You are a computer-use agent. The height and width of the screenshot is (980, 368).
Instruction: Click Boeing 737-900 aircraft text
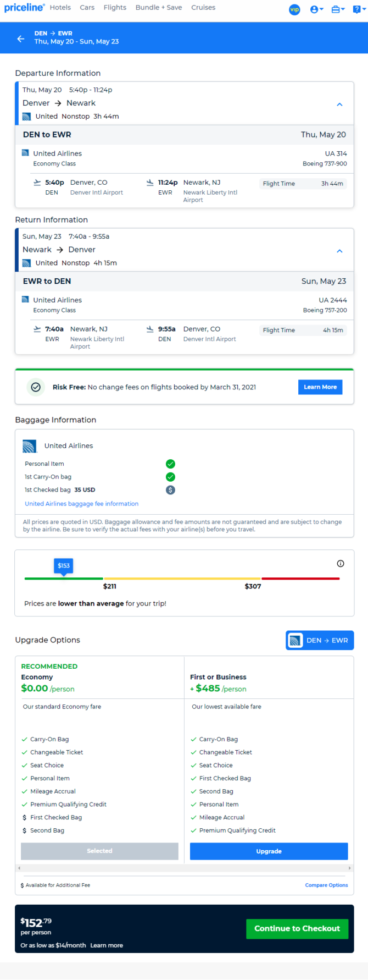[325, 164]
